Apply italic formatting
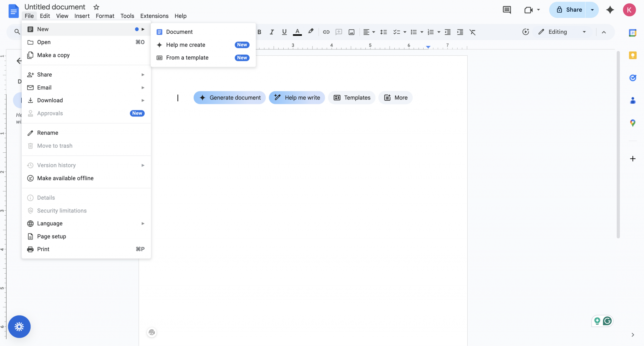This screenshot has height=346, width=644. point(271,32)
